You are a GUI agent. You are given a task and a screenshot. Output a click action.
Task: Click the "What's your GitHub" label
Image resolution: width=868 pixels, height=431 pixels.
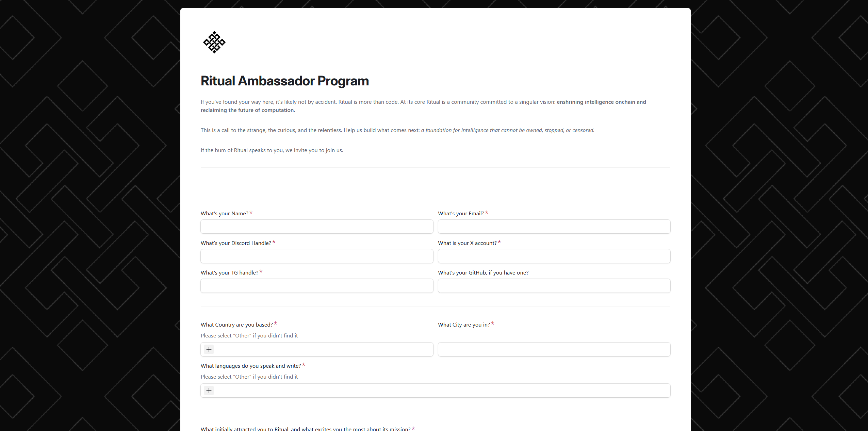(483, 273)
